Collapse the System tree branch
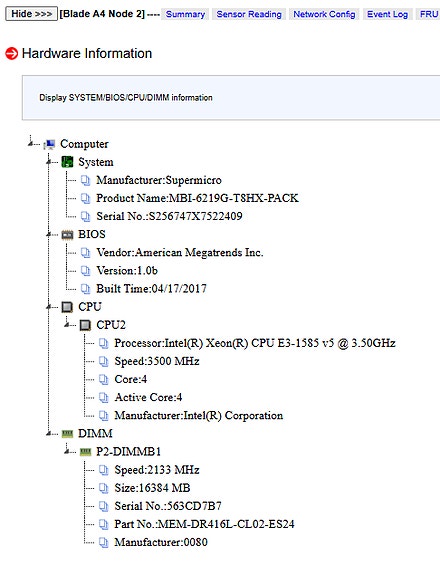 point(49,161)
